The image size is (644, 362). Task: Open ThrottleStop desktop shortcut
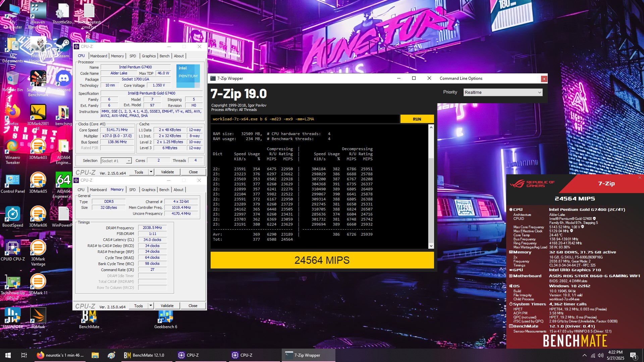pyautogui.click(x=63, y=13)
